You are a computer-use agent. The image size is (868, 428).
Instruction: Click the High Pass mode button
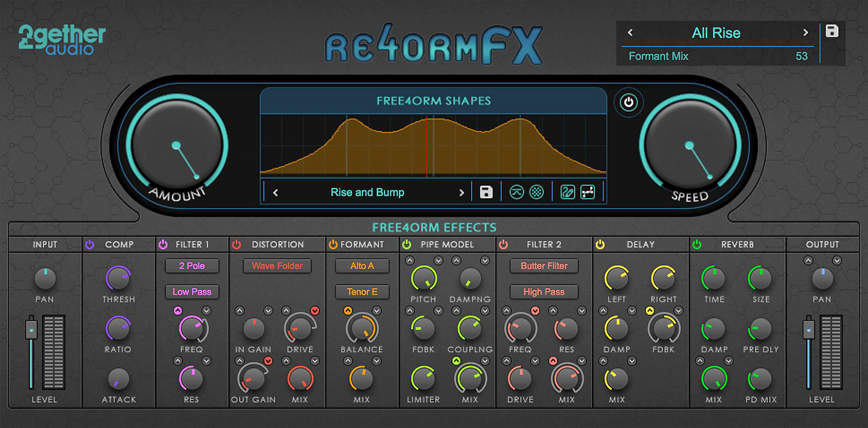click(x=544, y=292)
